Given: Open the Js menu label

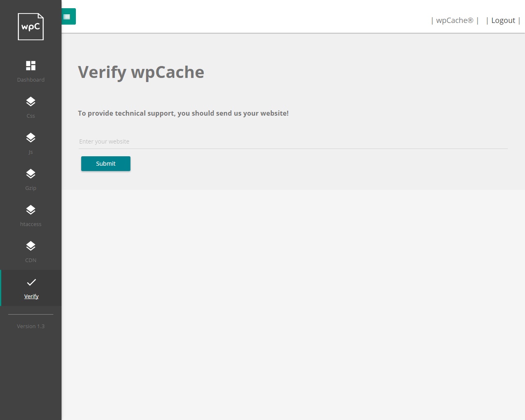Looking at the screenshot, I should tap(31, 152).
